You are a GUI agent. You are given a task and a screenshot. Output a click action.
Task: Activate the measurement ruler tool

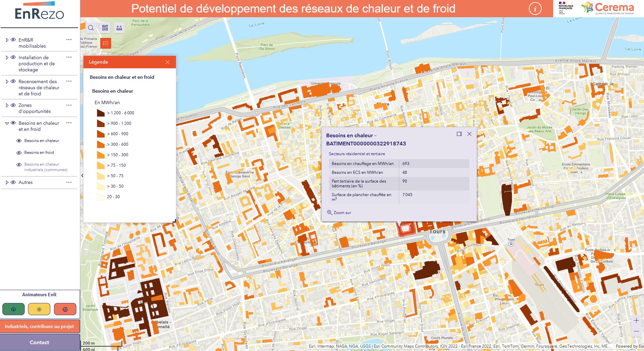[119, 28]
